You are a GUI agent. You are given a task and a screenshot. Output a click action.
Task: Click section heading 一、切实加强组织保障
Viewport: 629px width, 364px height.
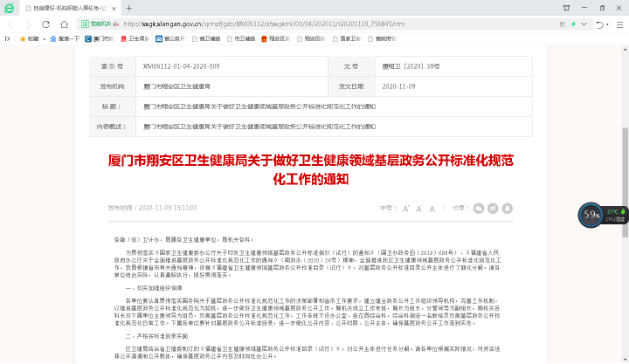point(154,288)
